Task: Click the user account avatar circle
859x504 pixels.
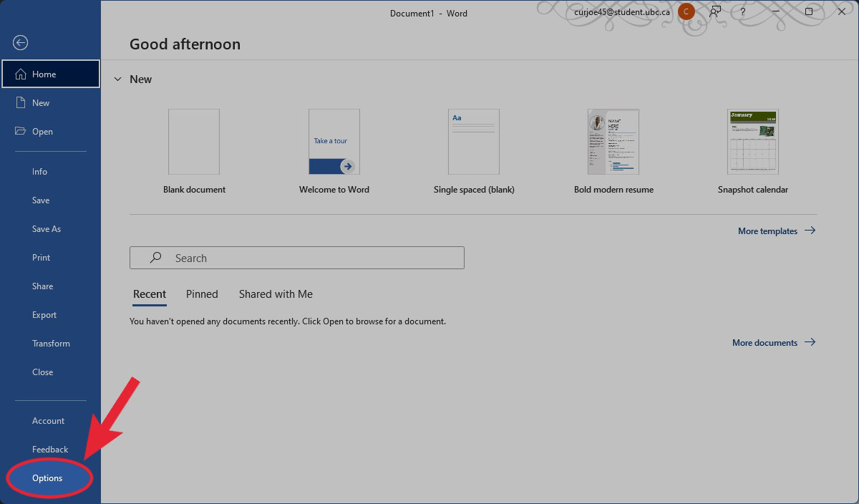Action: [x=686, y=12]
